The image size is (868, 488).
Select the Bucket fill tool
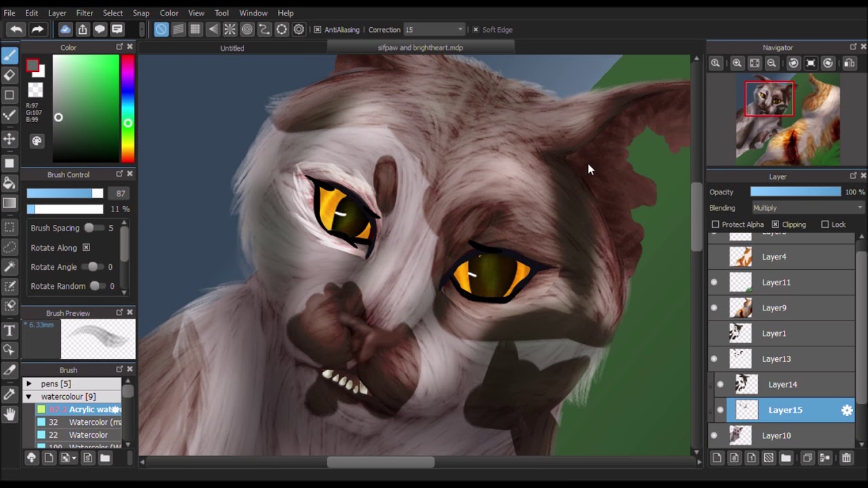(x=9, y=183)
